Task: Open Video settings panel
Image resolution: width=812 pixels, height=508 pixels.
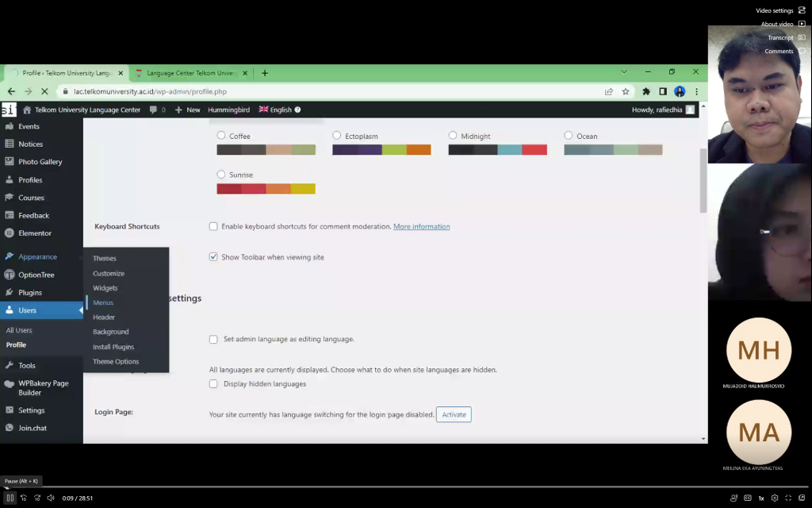Action: pos(780,10)
